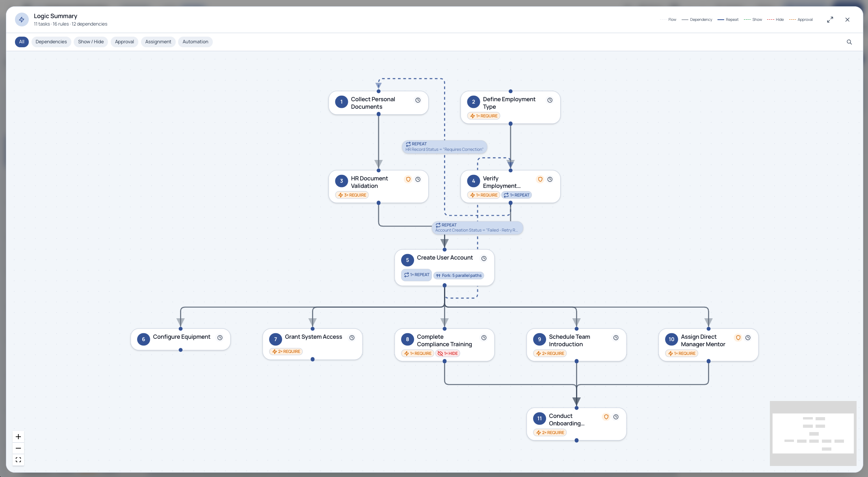Viewport: 868px width, 477px height.
Task: Click zoom in plus button
Action: pos(18,436)
